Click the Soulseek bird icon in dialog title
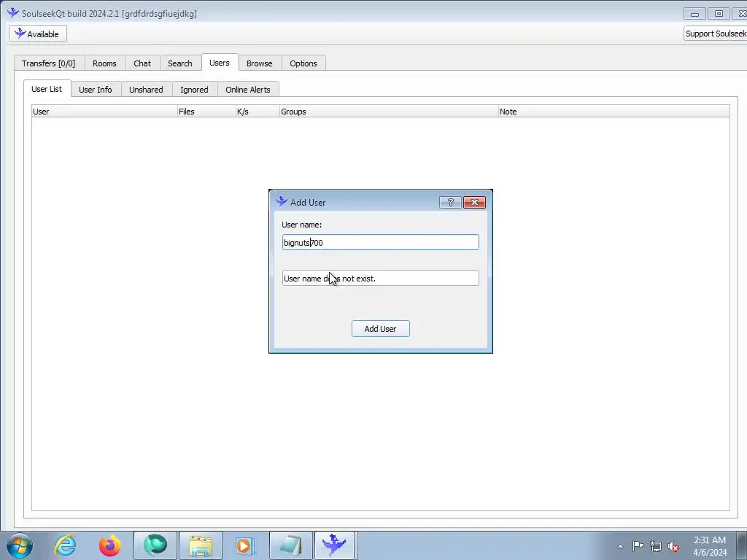Image resolution: width=747 pixels, height=560 pixels. (282, 201)
